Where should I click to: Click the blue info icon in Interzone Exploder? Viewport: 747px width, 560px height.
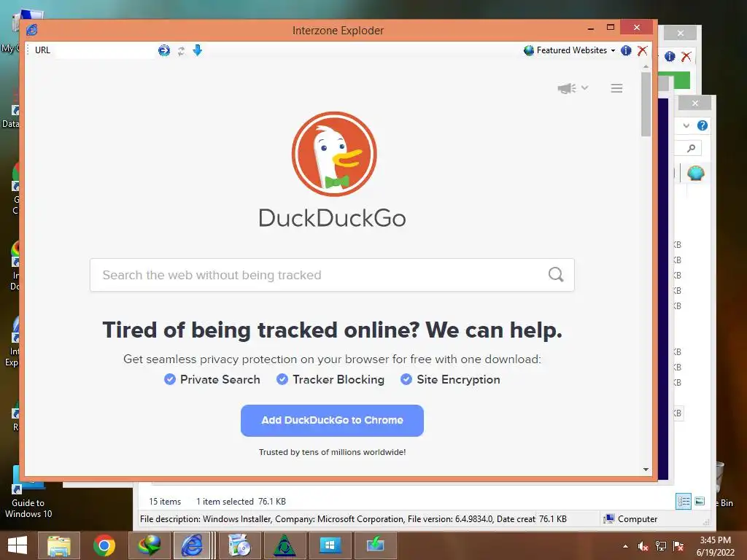[626, 50]
